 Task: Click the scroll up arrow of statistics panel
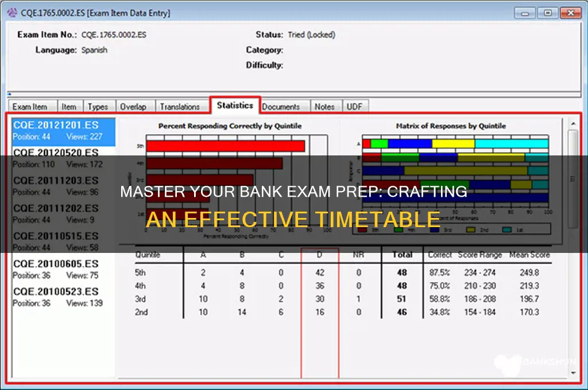(573, 123)
